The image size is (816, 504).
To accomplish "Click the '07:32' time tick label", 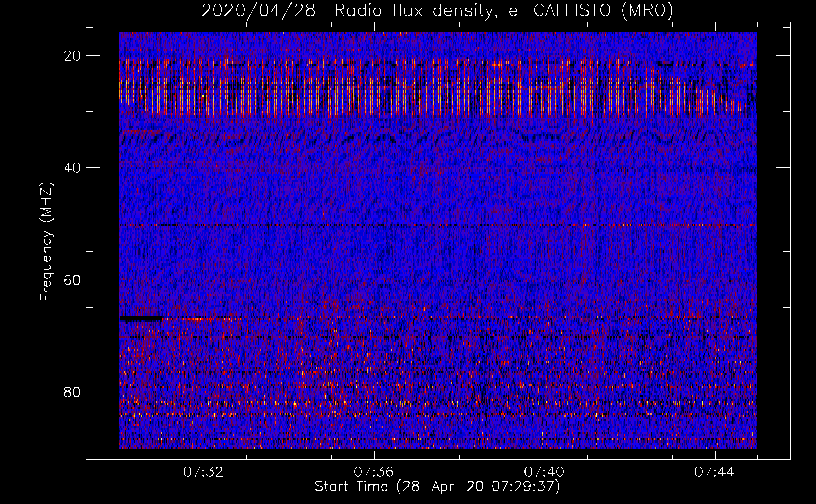I will click(203, 472).
